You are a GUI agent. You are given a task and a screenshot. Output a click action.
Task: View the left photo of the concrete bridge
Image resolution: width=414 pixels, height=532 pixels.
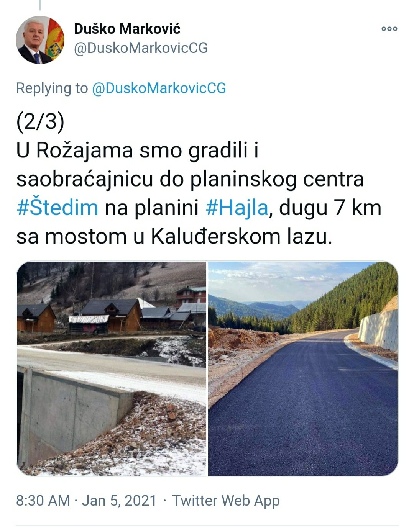(x=112, y=368)
